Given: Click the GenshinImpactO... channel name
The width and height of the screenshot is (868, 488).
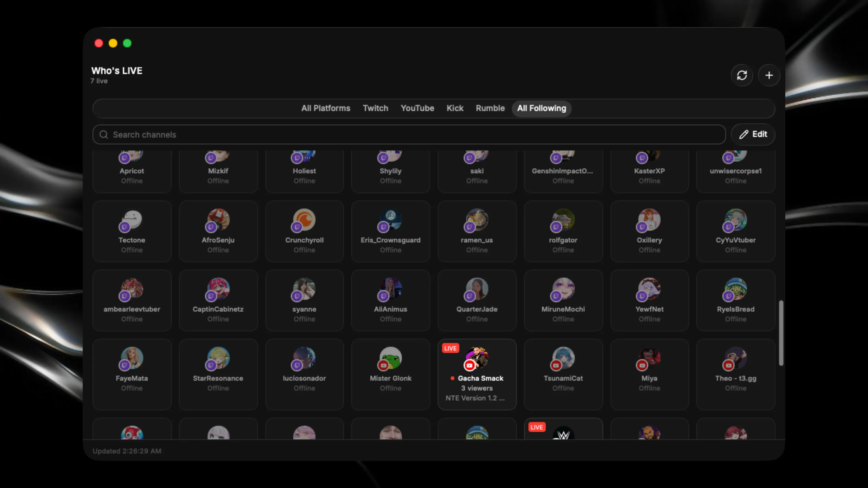Looking at the screenshot, I should pyautogui.click(x=562, y=171).
